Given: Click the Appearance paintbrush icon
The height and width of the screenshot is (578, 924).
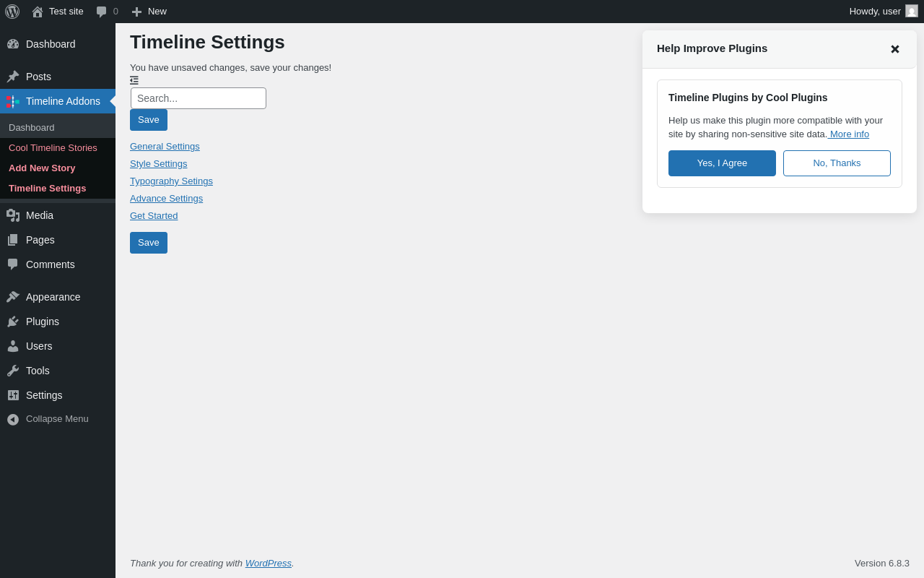Looking at the screenshot, I should pos(13,297).
